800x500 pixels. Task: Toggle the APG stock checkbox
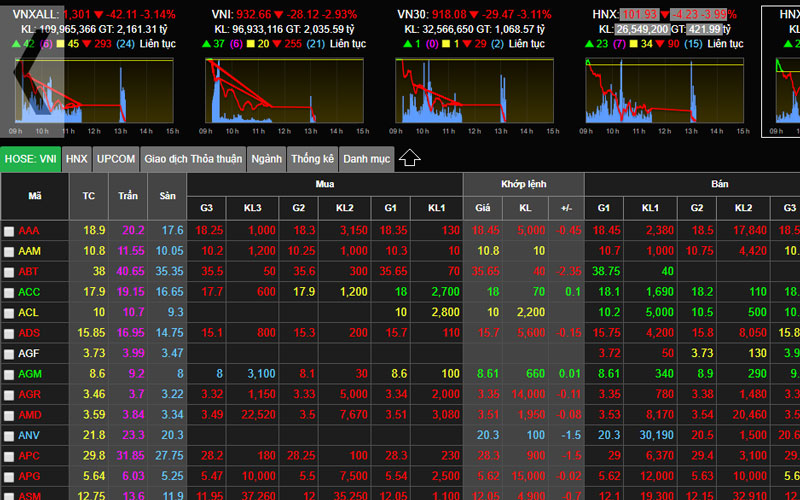(9, 476)
